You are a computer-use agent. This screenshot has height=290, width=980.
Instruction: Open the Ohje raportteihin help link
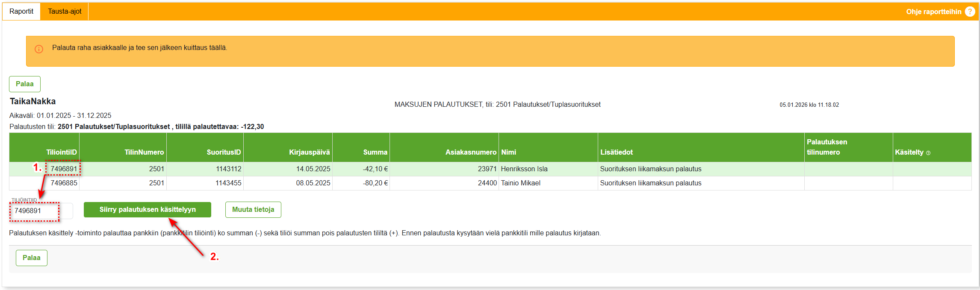933,12
